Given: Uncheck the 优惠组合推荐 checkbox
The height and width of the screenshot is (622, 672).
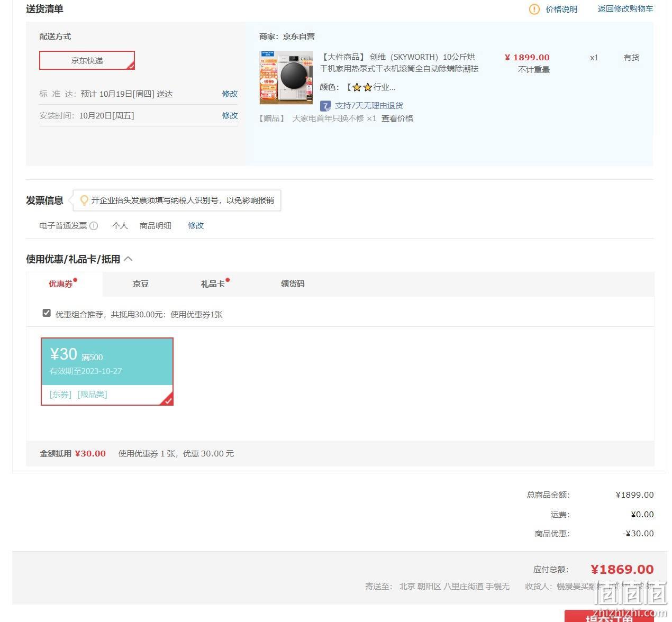Looking at the screenshot, I should pyautogui.click(x=47, y=313).
